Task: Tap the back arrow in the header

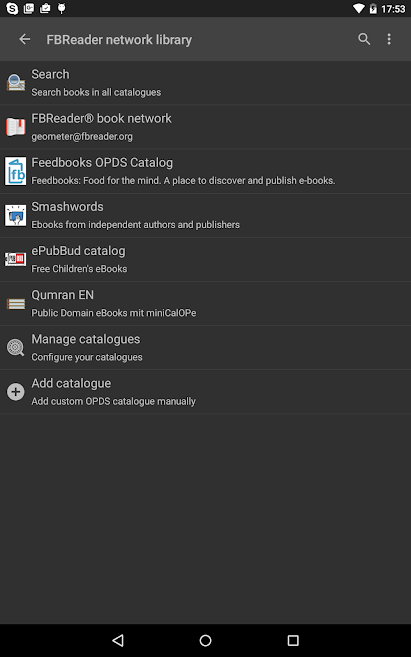Action: [x=25, y=39]
